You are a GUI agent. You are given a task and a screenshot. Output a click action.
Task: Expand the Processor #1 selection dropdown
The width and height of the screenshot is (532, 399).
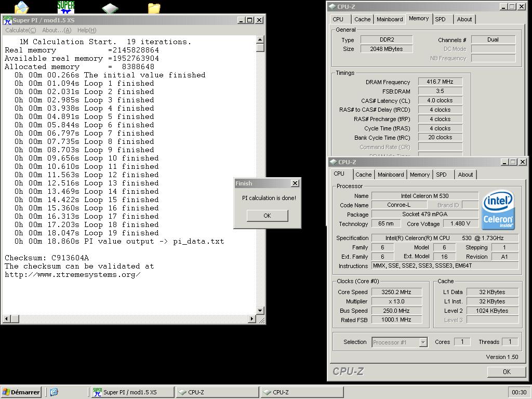[x=423, y=342]
